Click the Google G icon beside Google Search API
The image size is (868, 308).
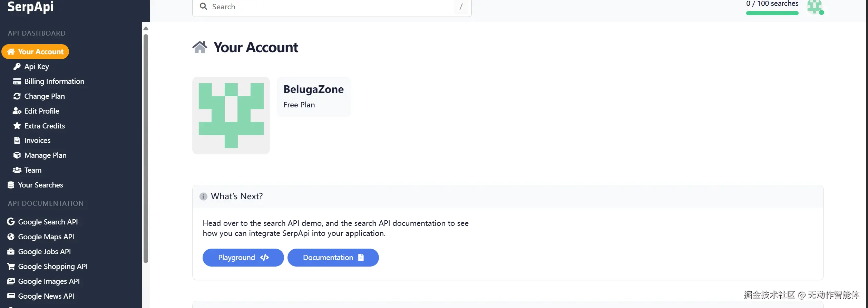click(x=11, y=222)
